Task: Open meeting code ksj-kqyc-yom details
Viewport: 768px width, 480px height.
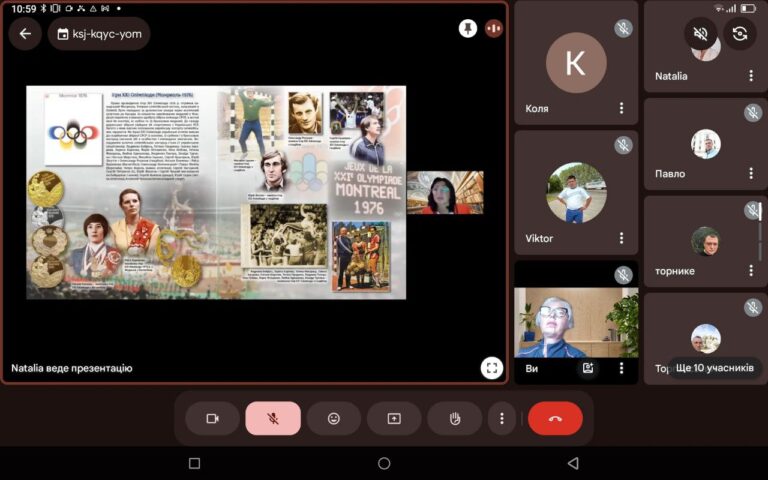Action: (x=99, y=34)
